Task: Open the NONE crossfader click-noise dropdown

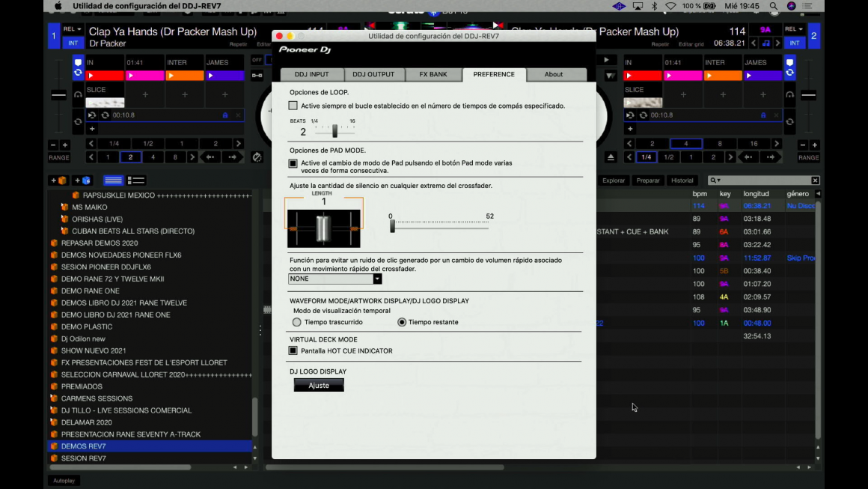Action: 335,279
